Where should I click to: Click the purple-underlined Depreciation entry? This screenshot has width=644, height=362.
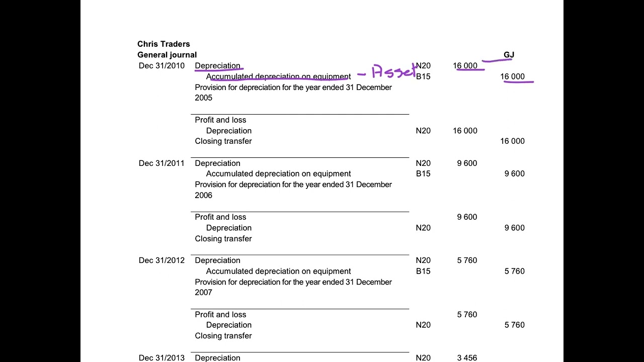pyautogui.click(x=217, y=66)
